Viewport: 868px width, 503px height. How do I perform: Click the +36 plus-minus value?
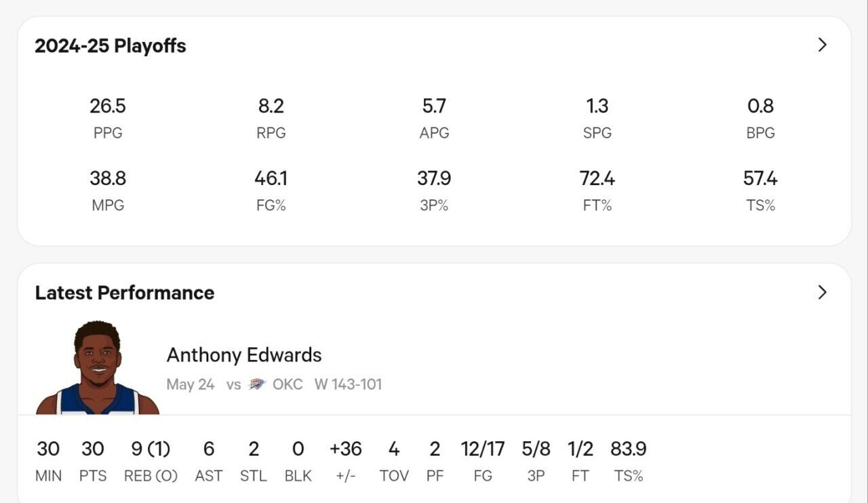point(346,449)
